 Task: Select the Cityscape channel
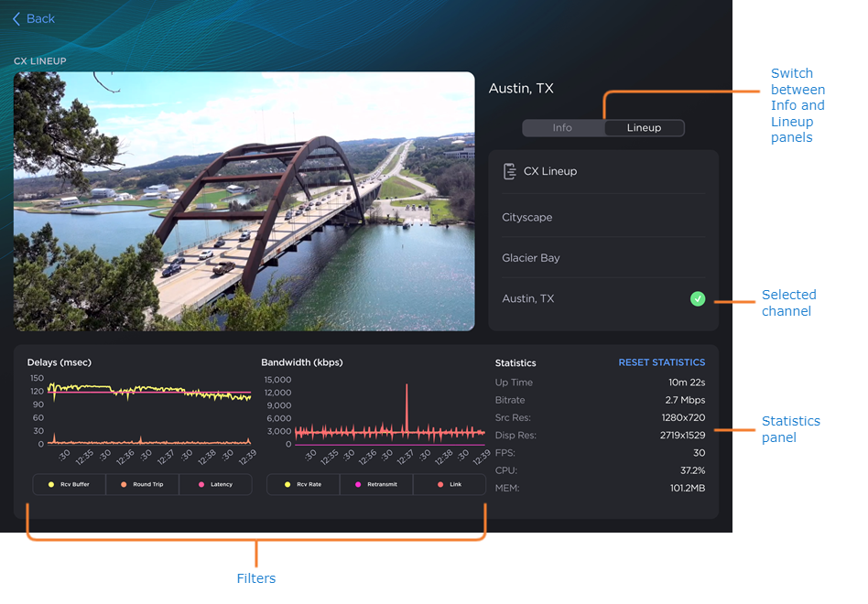pyautogui.click(x=602, y=217)
